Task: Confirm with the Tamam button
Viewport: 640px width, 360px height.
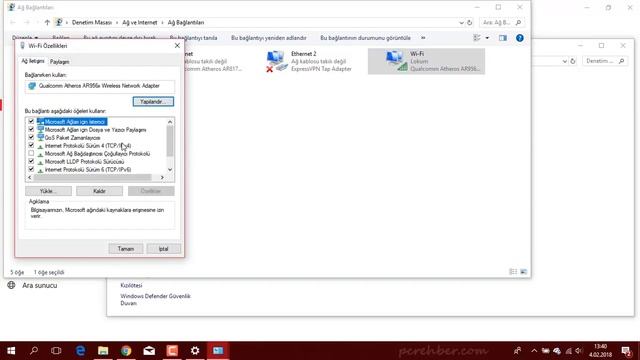Action: (x=126, y=249)
